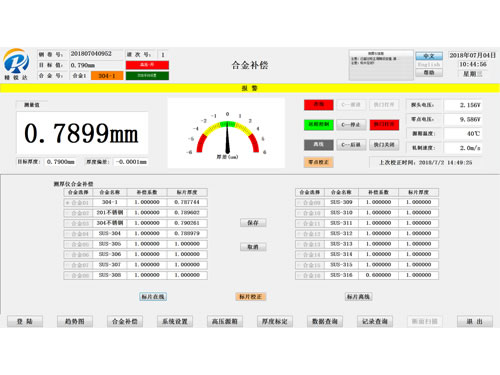
Task: Switch language with the 中文 button
Action: [x=429, y=56]
